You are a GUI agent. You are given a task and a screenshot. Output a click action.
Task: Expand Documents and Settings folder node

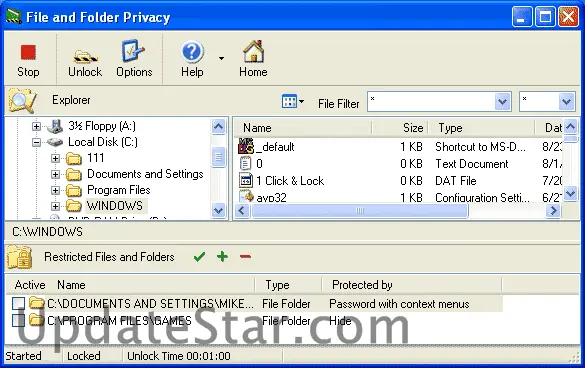(55, 174)
